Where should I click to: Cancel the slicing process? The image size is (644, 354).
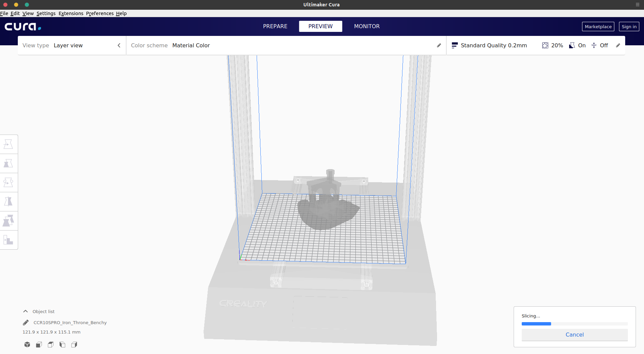point(574,335)
